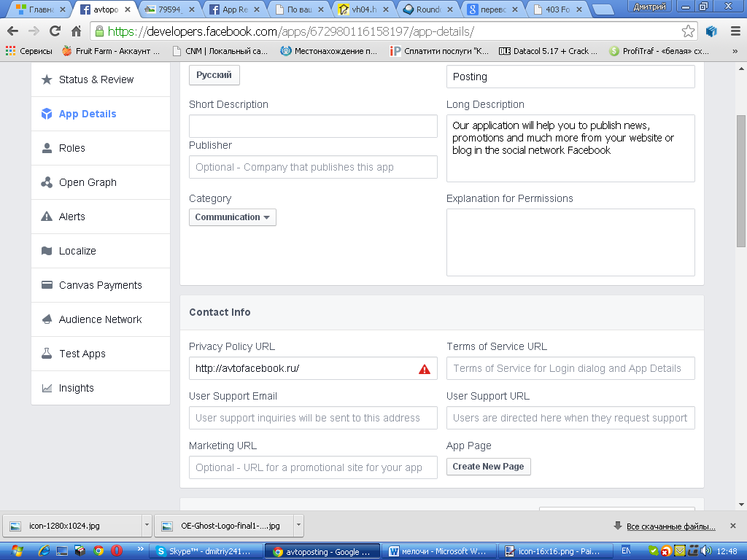Screen dimensions: 747x560
Task: Open icon-1280x1024.jpg downloaded file
Action: tap(72, 526)
